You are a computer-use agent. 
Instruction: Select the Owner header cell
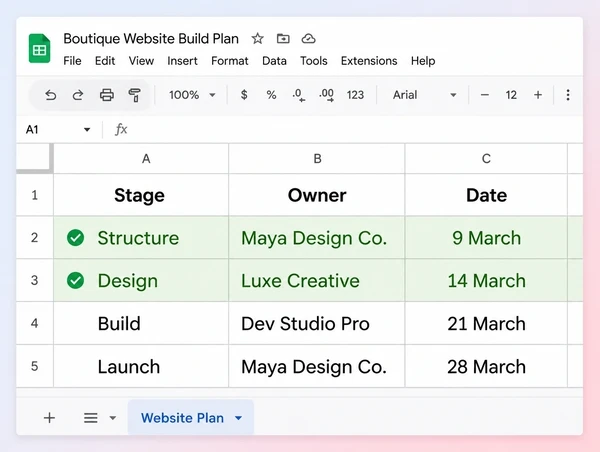point(317,195)
